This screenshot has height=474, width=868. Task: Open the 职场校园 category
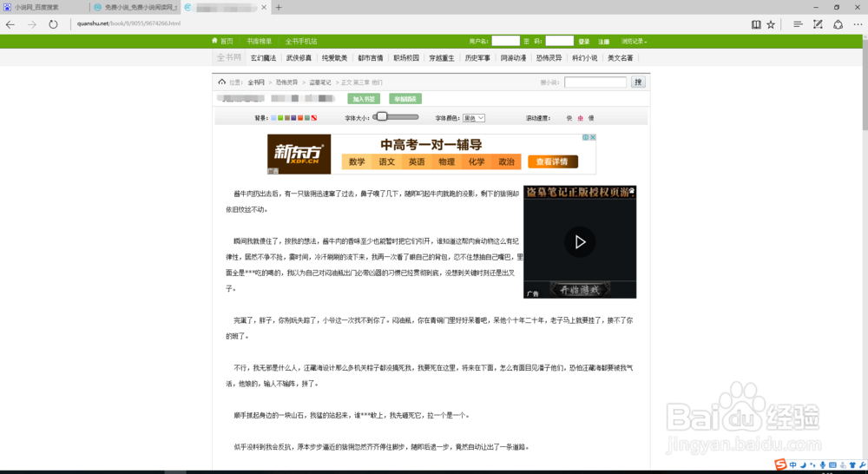(406, 58)
